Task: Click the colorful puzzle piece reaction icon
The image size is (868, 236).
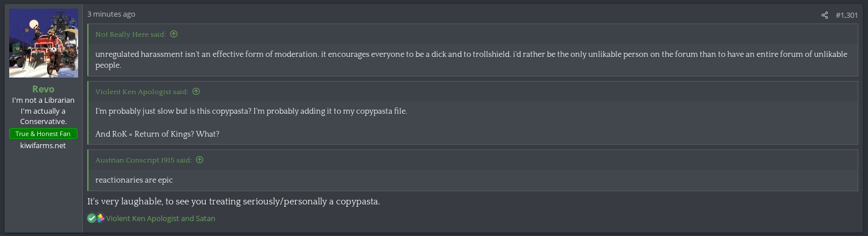Action: (x=101, y=218)
